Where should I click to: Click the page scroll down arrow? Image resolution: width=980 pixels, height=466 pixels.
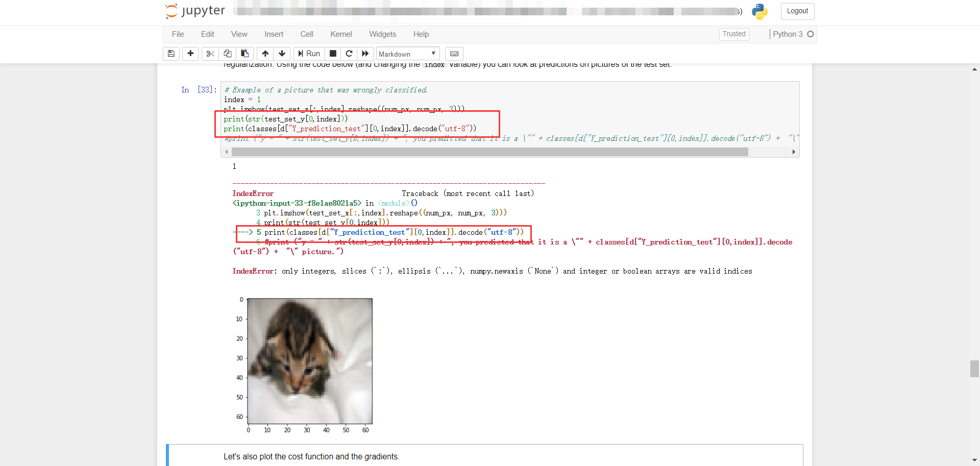click(974, 461)
